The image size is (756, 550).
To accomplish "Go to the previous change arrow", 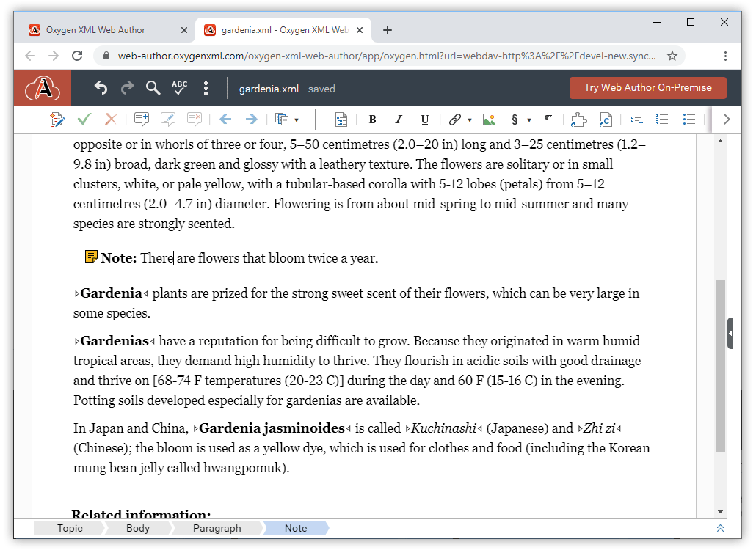I will 225,120.
